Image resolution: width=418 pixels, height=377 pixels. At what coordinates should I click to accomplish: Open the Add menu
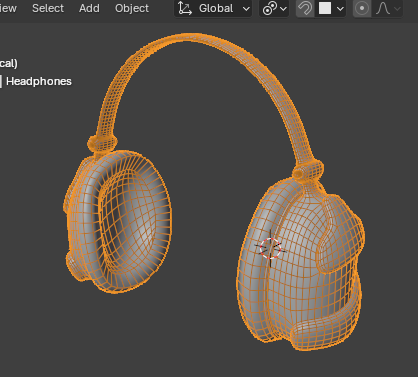(89, 8)
